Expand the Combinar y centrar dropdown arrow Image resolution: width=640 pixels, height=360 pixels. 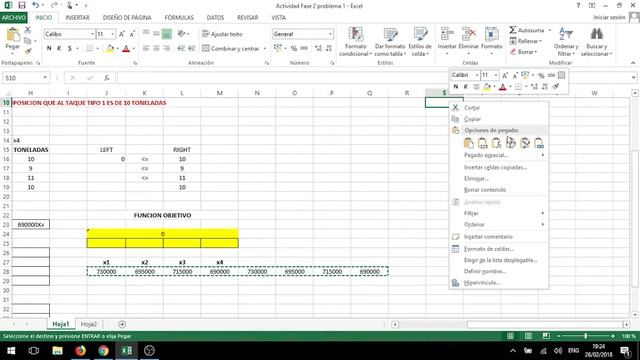pyautogui.click(x=265, y=49)
